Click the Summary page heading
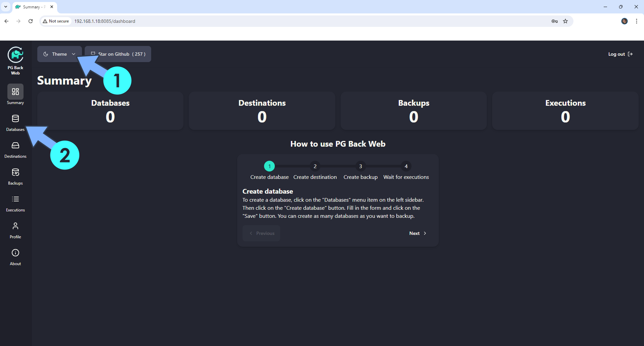The image size is (644, 346). [x=64, y=81]
